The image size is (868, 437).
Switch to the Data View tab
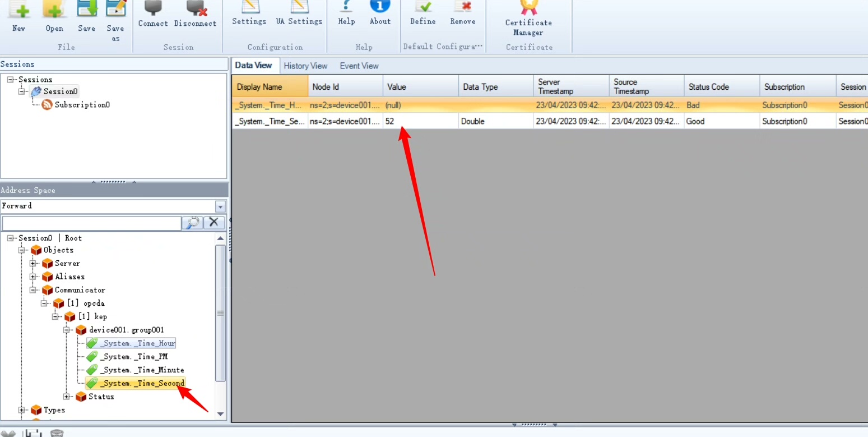(x=253, y=65)
